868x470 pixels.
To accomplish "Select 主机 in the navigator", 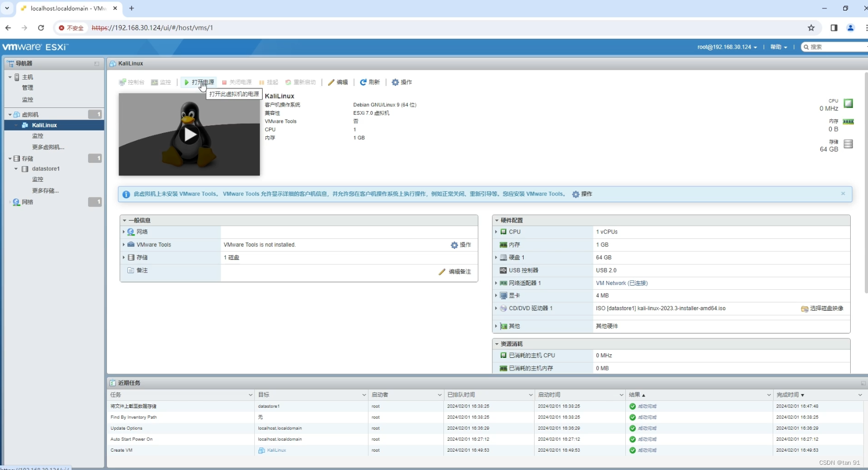I will [27, 77].
